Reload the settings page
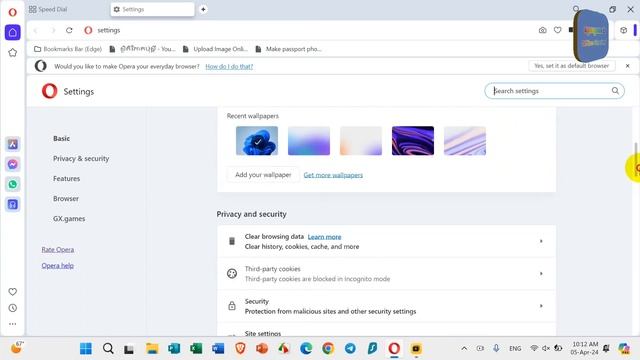This screenshot has width=640, height=360. coord(69,30)
